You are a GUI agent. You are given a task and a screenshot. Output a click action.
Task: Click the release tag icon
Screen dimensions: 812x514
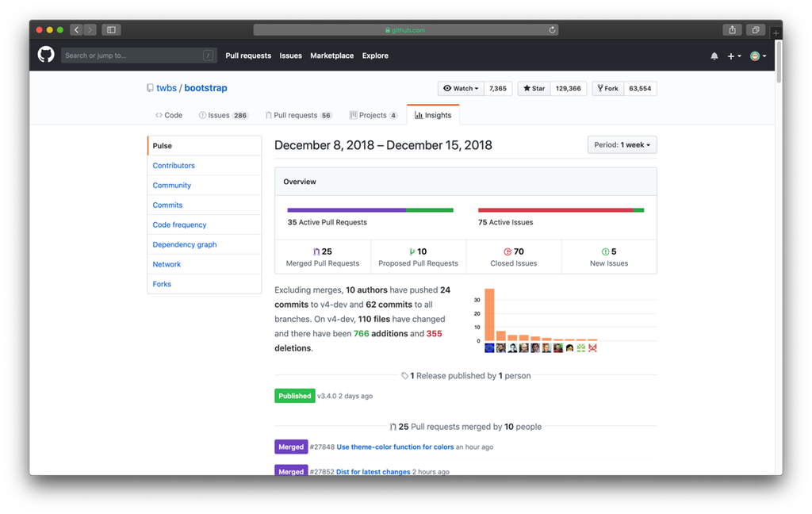click(x=404, y=376)
